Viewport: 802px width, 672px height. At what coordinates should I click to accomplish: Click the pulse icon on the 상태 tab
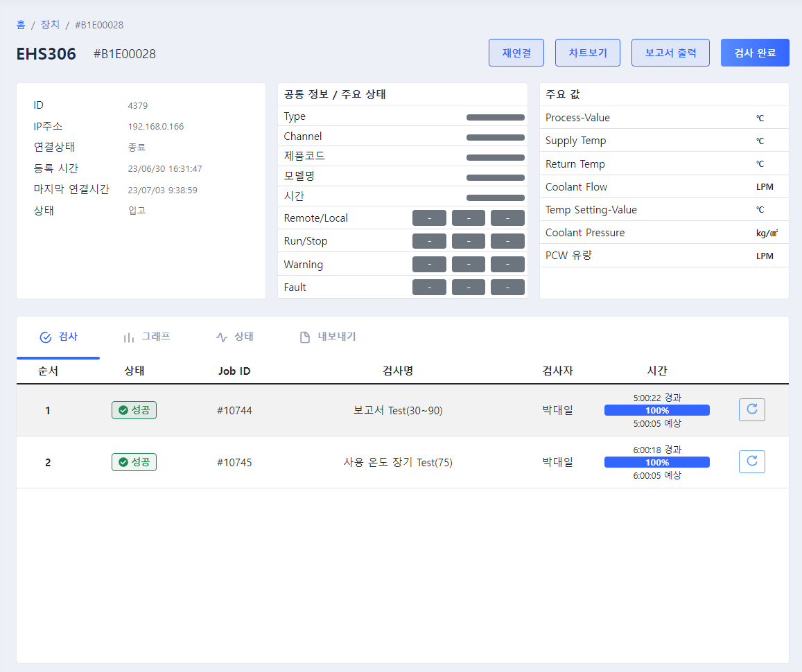(x=222, y=337)
